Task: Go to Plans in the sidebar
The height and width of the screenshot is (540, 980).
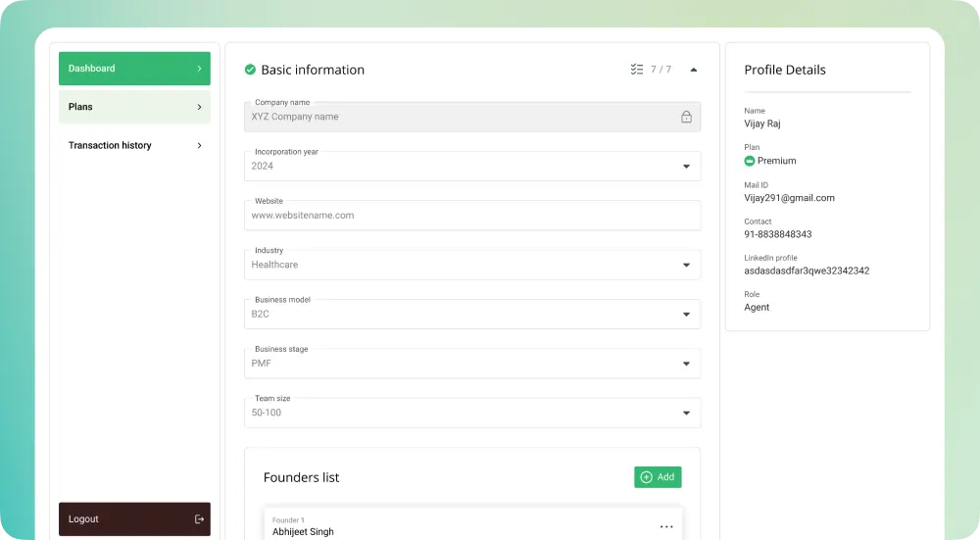Action: click(134, 107)
